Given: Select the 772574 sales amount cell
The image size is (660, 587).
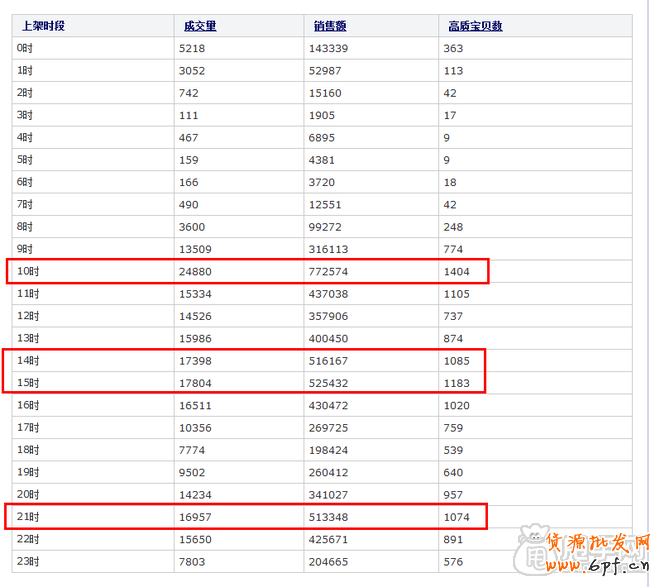Looking at the screenshot, I should pos(332,271).
